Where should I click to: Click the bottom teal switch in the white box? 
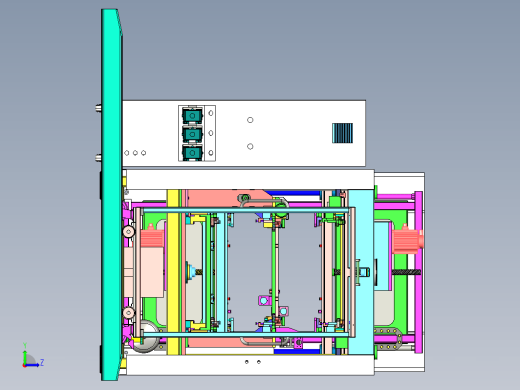coord(192,153)
